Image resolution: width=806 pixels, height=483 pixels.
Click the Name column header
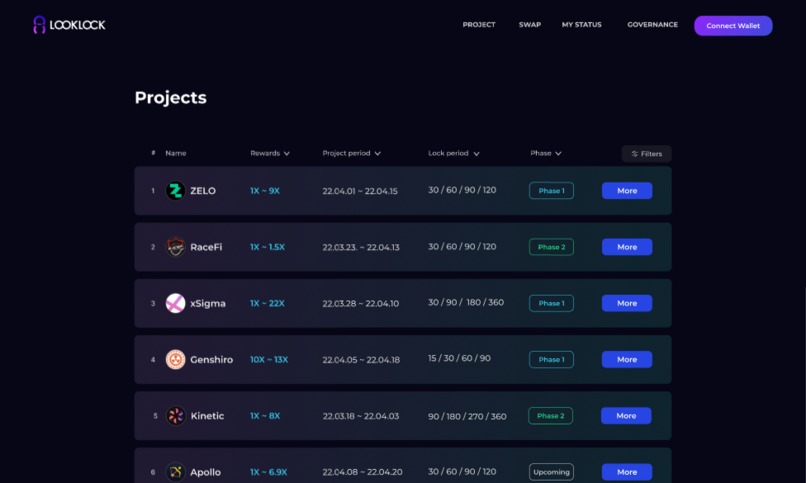coord(176,153)
